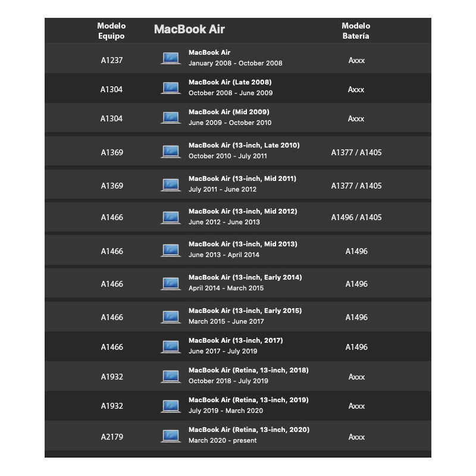Select battery A1496 in the 13-inch, 2017 row
476x476 pixels.
[356, 347]
